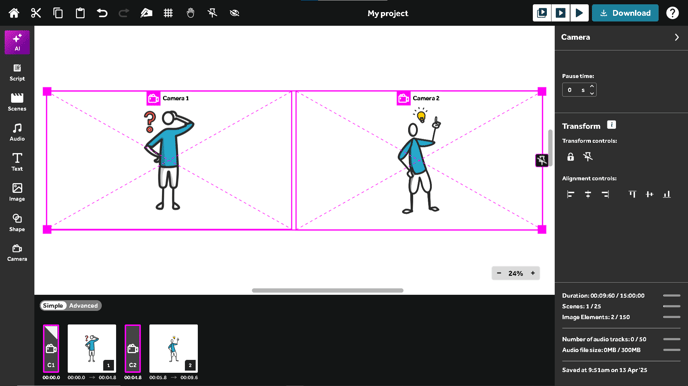688x386 pixels.
Task: Select scene 2 thumbnail in timeline
Action: click(x=173, y=348)
